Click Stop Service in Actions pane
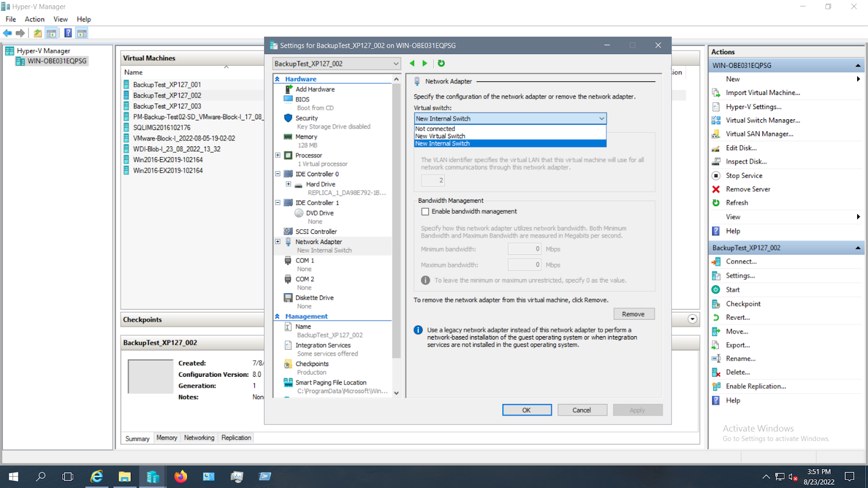Image resolution: width=868 pixels, height=488 pixels. 744,176
